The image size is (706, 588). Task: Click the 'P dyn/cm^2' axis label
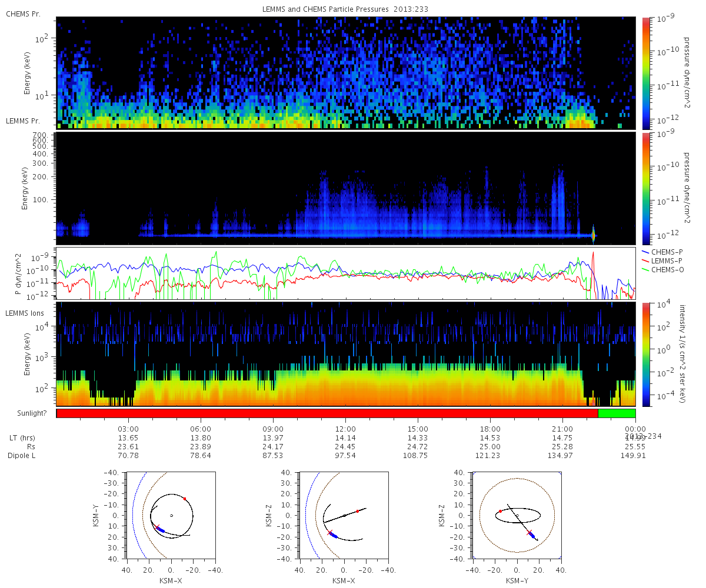pyautogui.click(x=18, y=274)
